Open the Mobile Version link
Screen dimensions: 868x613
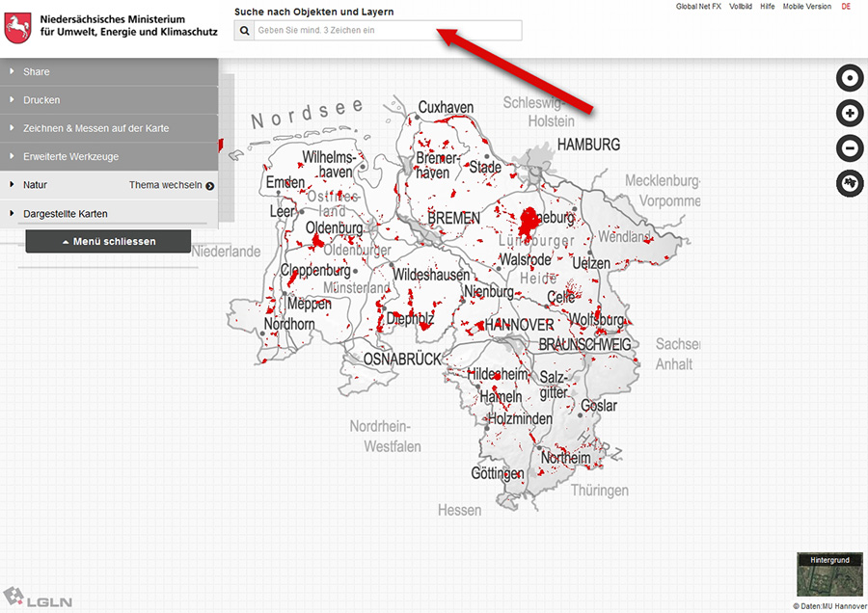click(806, 7)
